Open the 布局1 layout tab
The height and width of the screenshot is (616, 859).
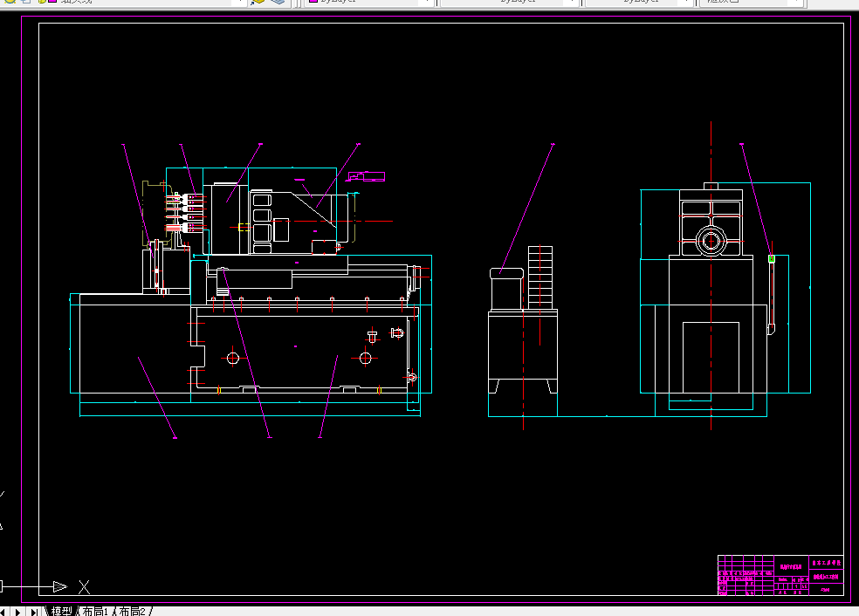(x=95, y=611)
